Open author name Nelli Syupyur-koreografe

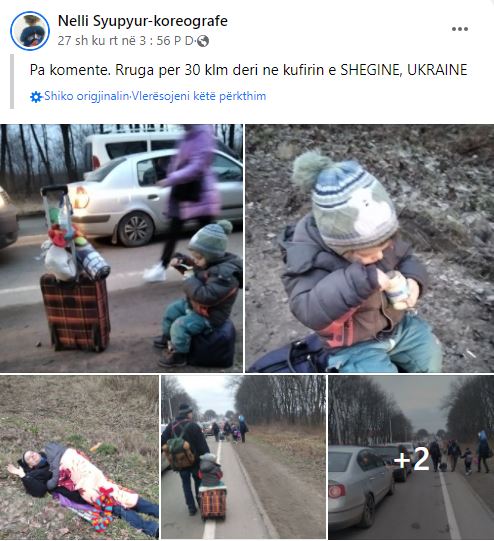click(x=142, y=21)
